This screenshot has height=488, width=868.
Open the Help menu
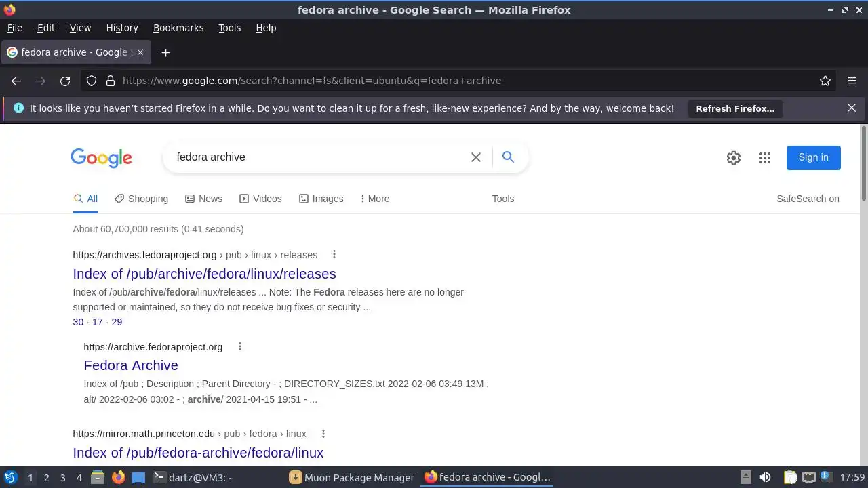pos(266,28)
